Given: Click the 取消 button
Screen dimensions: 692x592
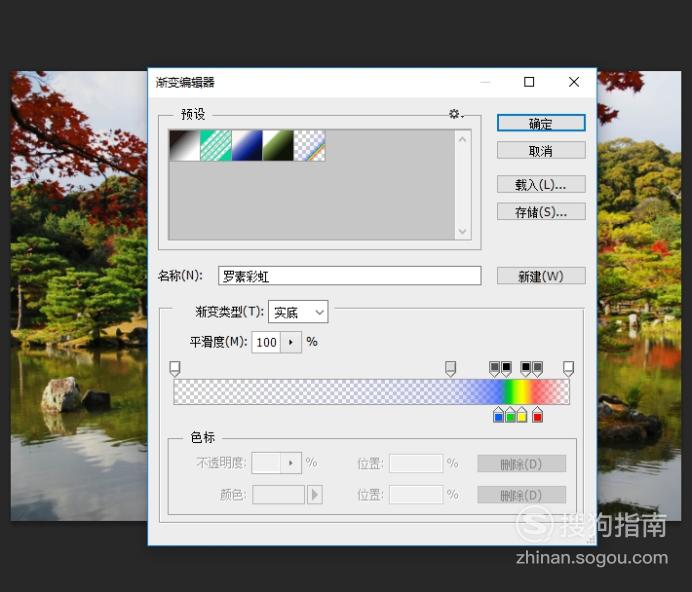Looking at the screenshot, I should point(541,151).
